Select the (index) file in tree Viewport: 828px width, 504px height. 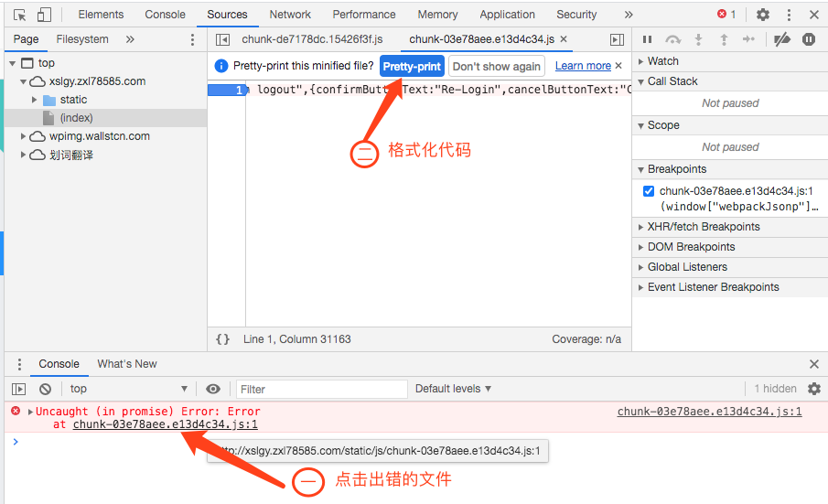76,118
